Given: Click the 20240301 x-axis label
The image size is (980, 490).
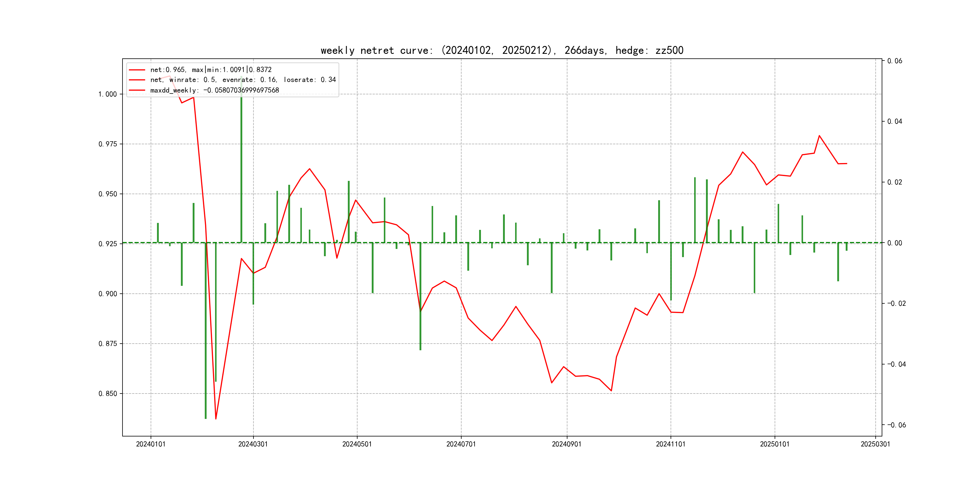Looking at the screenshot, I should tap(253, 444).
